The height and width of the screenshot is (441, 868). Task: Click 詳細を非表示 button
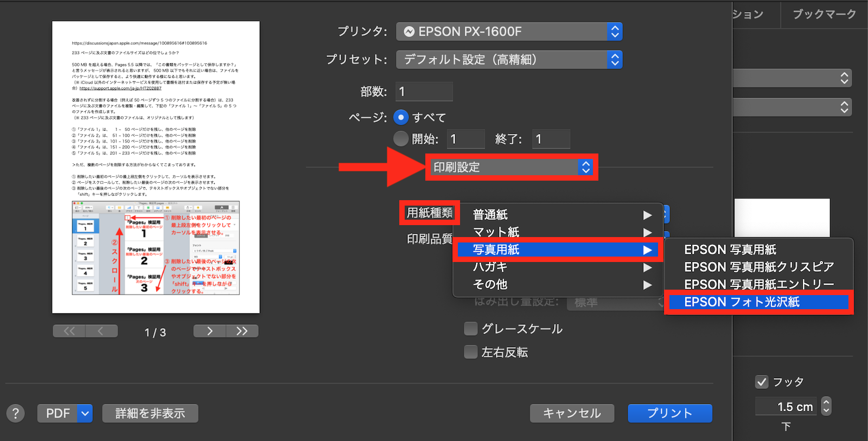tap(150, 413)
